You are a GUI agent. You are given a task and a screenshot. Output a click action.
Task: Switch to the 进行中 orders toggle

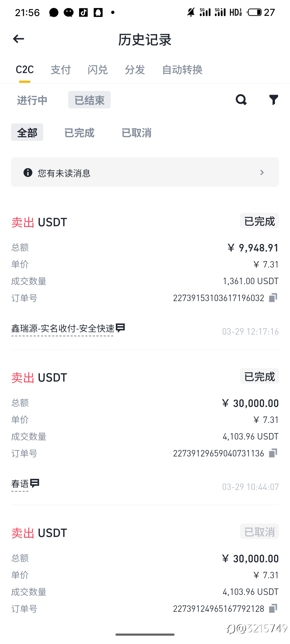point(32,100)
